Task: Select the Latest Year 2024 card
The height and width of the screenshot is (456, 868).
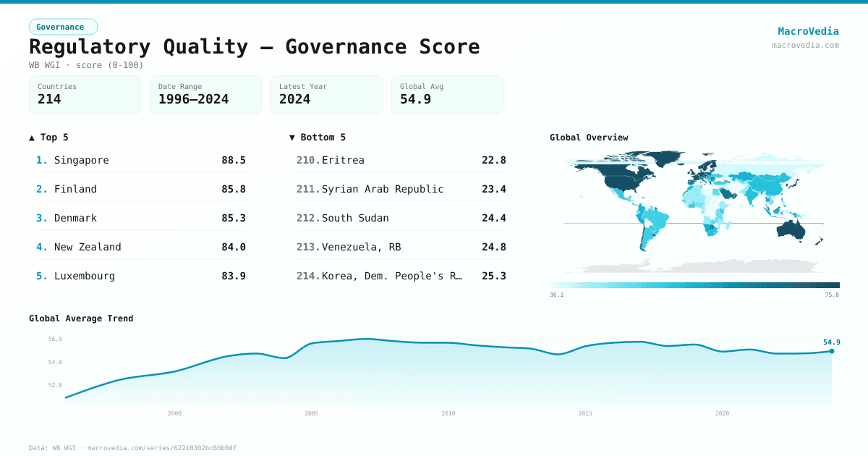Action: point(327,95)
